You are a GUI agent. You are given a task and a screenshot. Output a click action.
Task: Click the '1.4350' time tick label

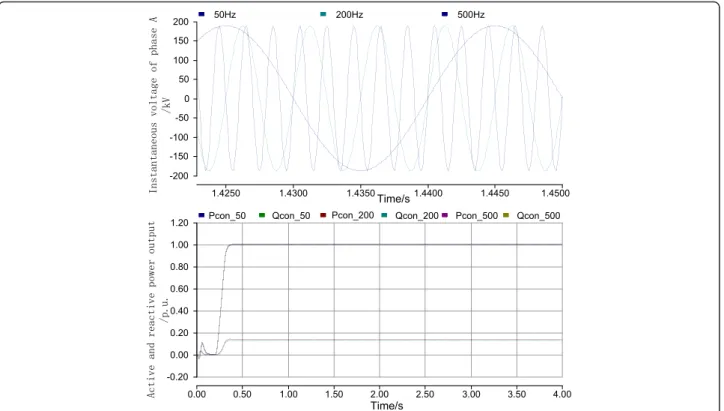pyautogui.click(x=361, y=193)
